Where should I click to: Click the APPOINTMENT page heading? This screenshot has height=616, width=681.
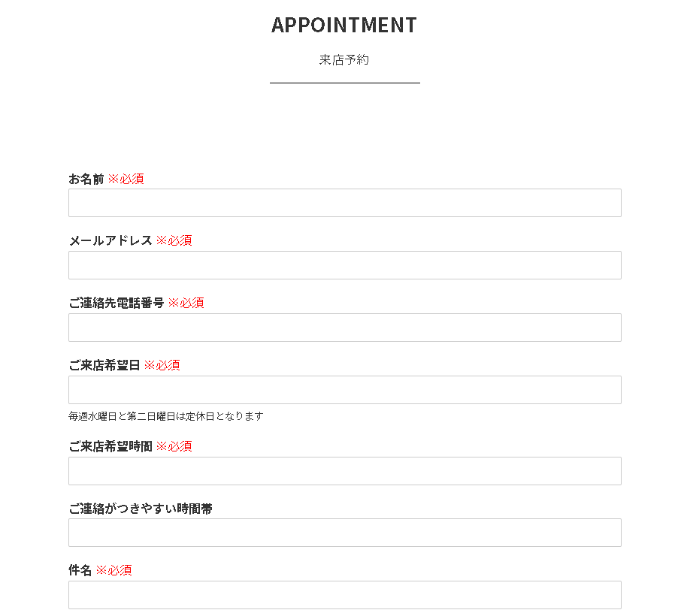[344, 25]
